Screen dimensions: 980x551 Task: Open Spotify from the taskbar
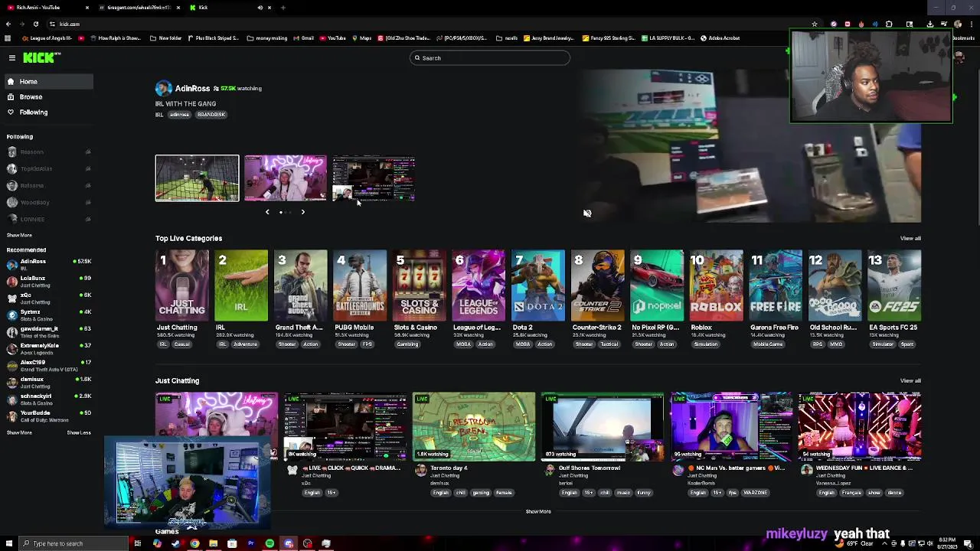(269, 543)
